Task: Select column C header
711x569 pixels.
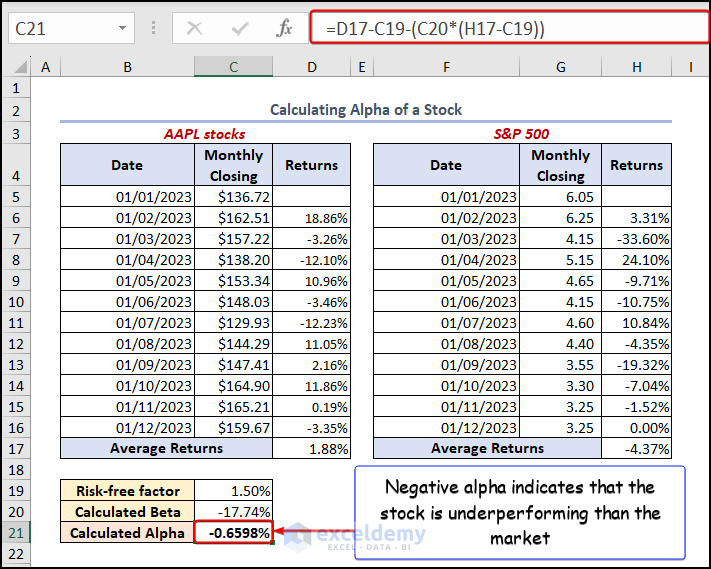Action: [x=234, y=67]
